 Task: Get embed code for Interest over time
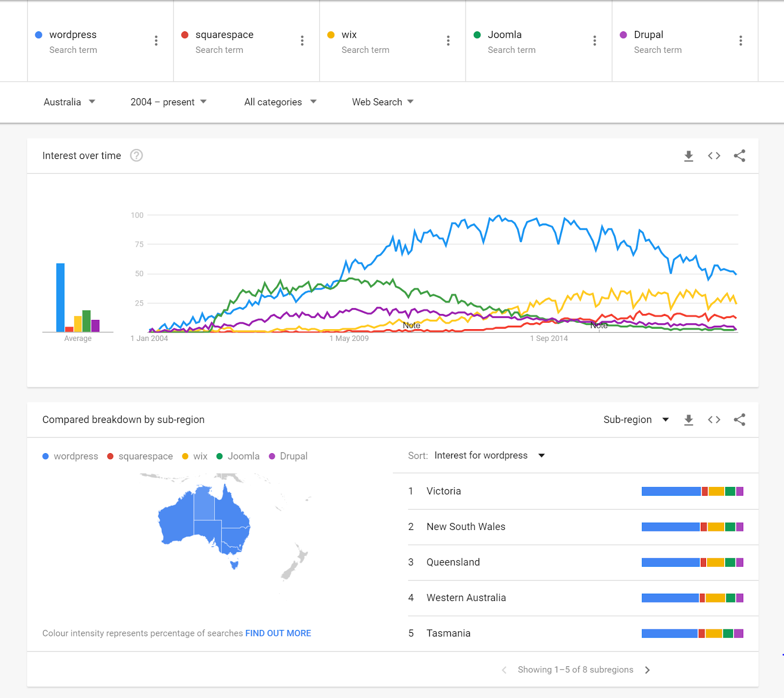(714, 156)
